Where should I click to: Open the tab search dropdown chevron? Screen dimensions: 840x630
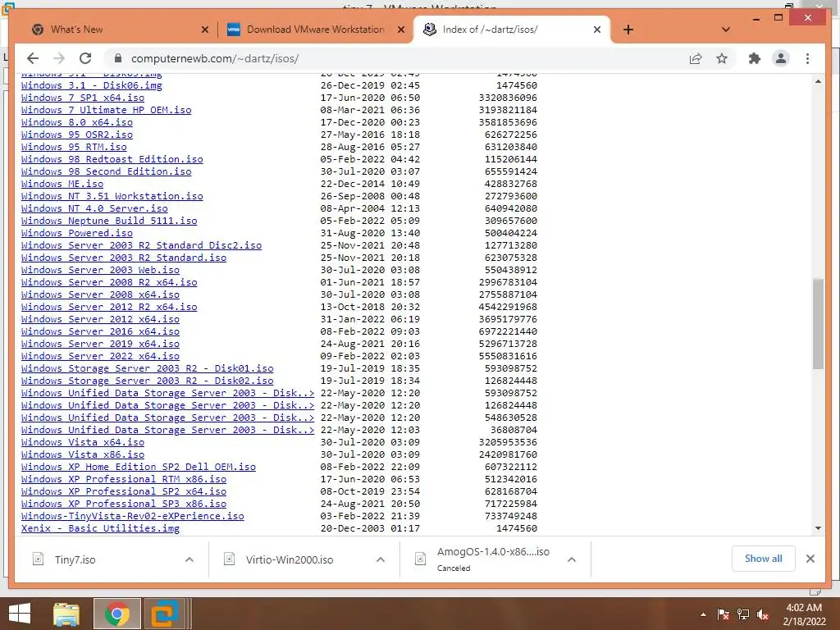coord(726,30)
